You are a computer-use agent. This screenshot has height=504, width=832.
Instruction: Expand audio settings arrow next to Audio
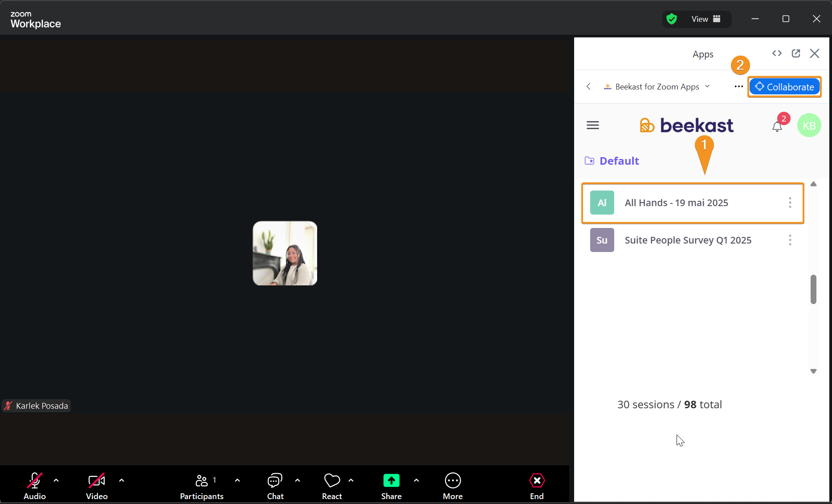click(56, 480)
